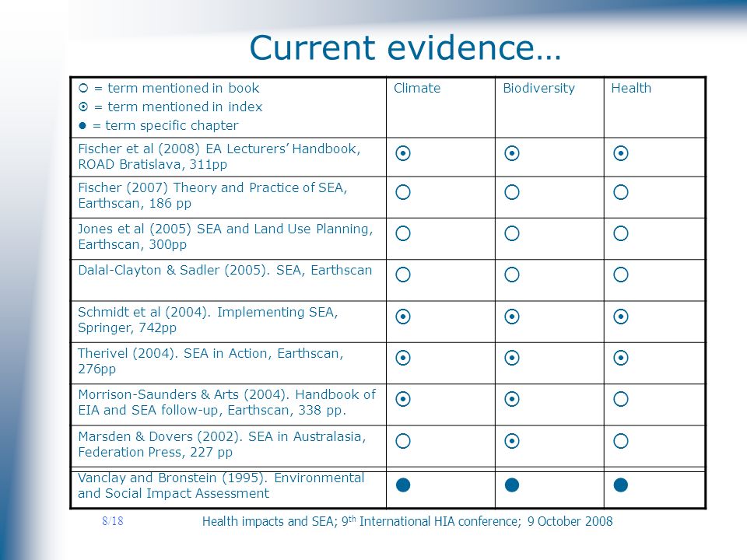Click the Biodiversity circle for Jones et al 2005

point(512,233)
